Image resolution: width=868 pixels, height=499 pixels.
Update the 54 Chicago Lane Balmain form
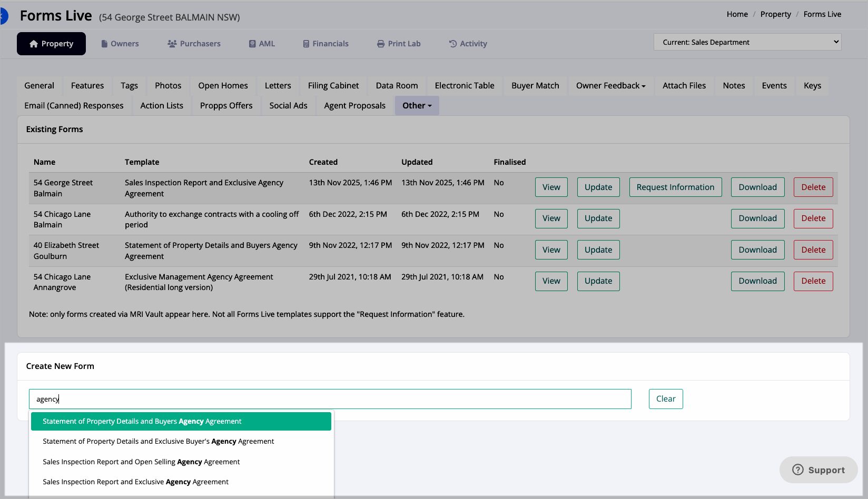[x=598, y=218]
